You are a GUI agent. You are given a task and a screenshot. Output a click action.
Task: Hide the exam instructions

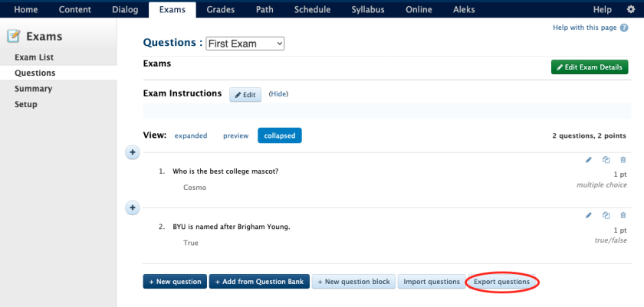[278, 94]
